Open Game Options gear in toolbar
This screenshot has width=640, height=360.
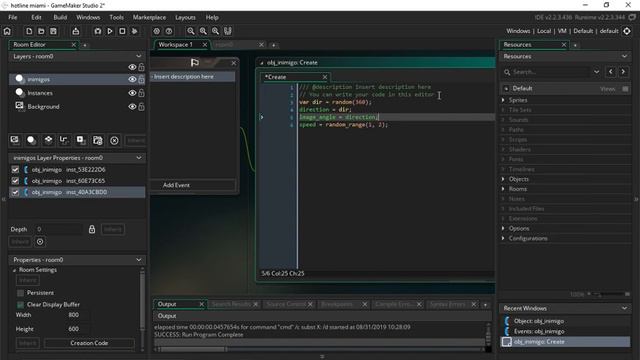[156, 31]
